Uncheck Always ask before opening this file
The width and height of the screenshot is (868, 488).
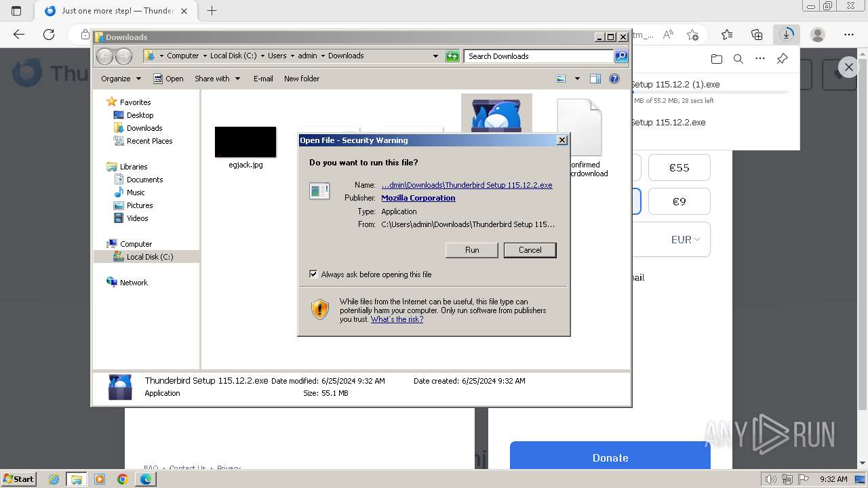pyautogui.click(x=313, y=274)
